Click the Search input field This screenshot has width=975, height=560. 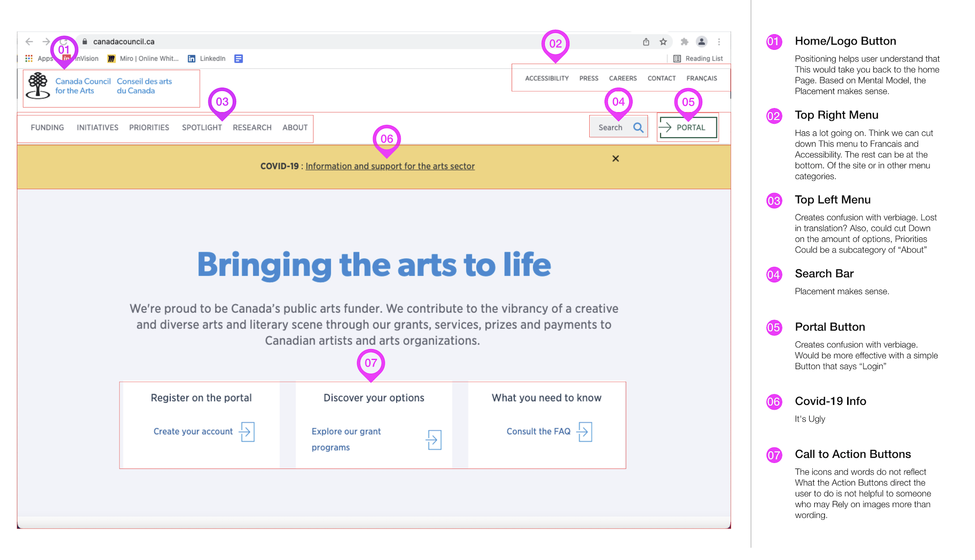point(610,127)
